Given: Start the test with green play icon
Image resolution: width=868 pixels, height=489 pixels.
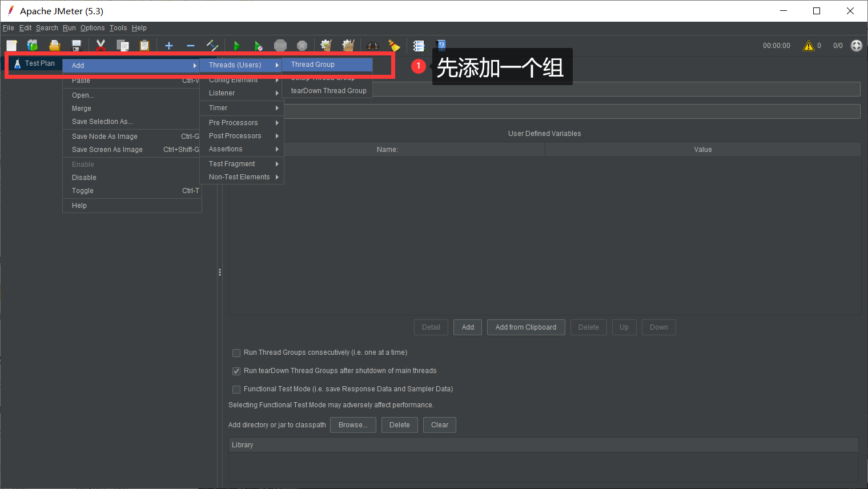Looking at the screenshot, I should click(237, 46).
